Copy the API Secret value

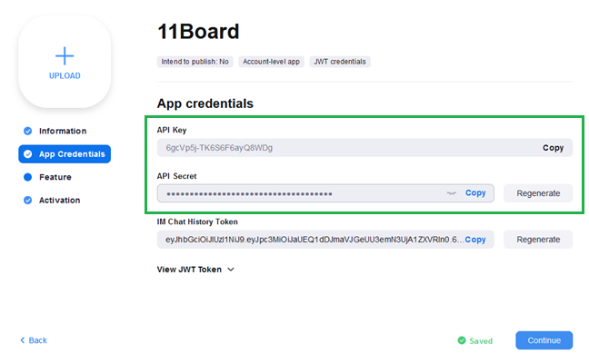coord(475,193)
